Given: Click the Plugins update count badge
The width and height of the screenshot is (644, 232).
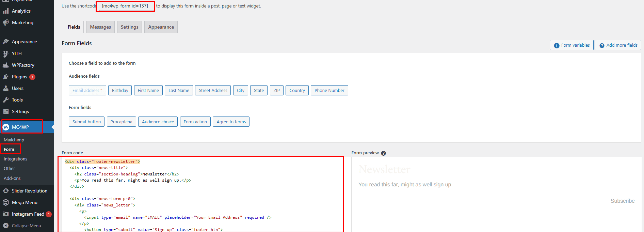Looking at the screenshot, I should click(32, 77).
